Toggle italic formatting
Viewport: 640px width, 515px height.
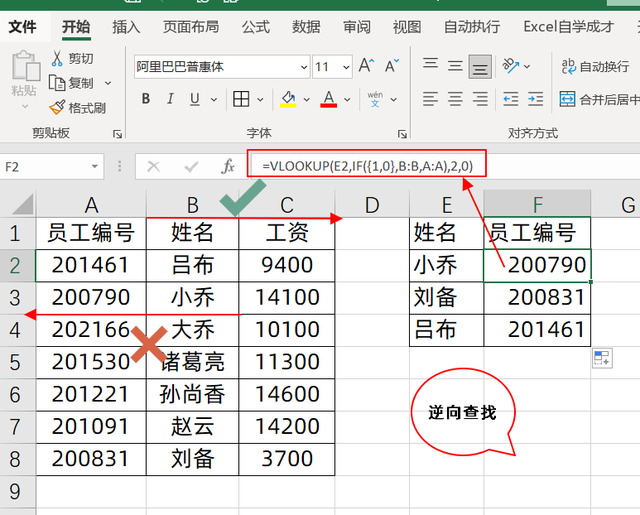point(170,99)
